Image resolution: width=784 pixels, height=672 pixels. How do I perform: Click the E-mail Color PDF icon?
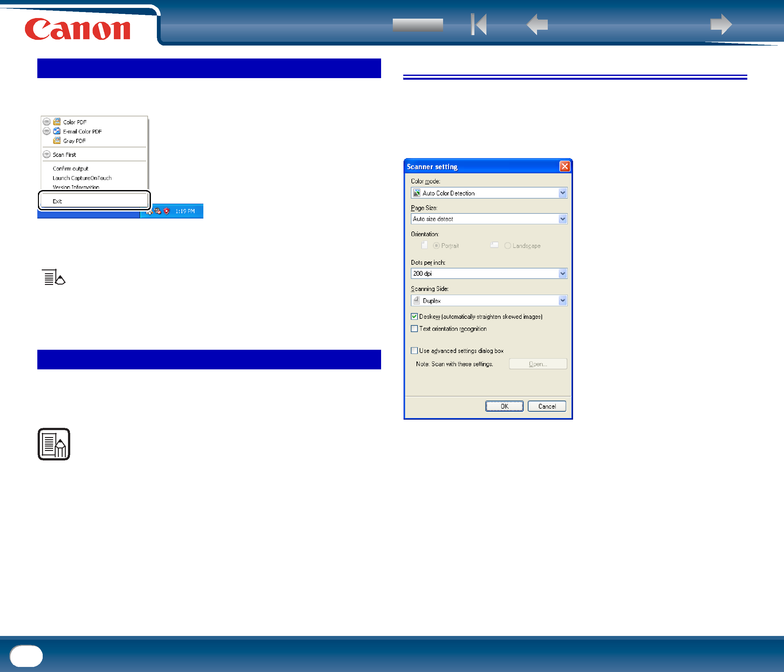(x=57, y=131)
